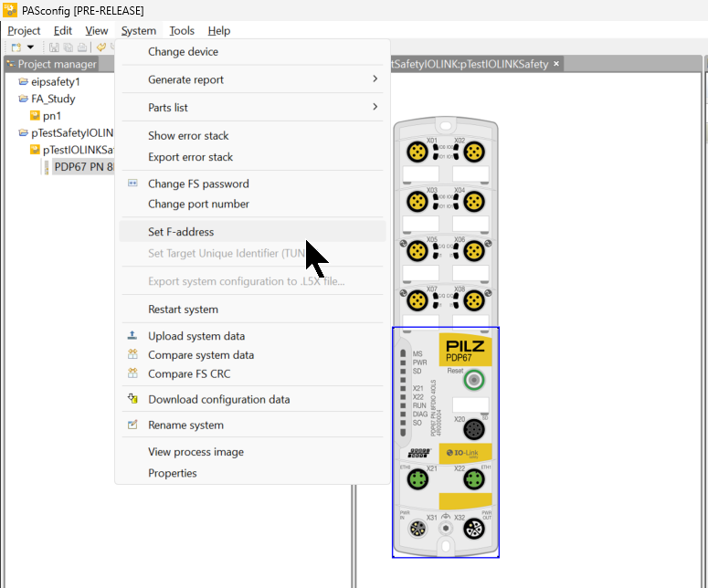This screenshot has height=588, width=708.
Task: Click the green X21 Ethernet connector
Action: (x=417, y=479)
